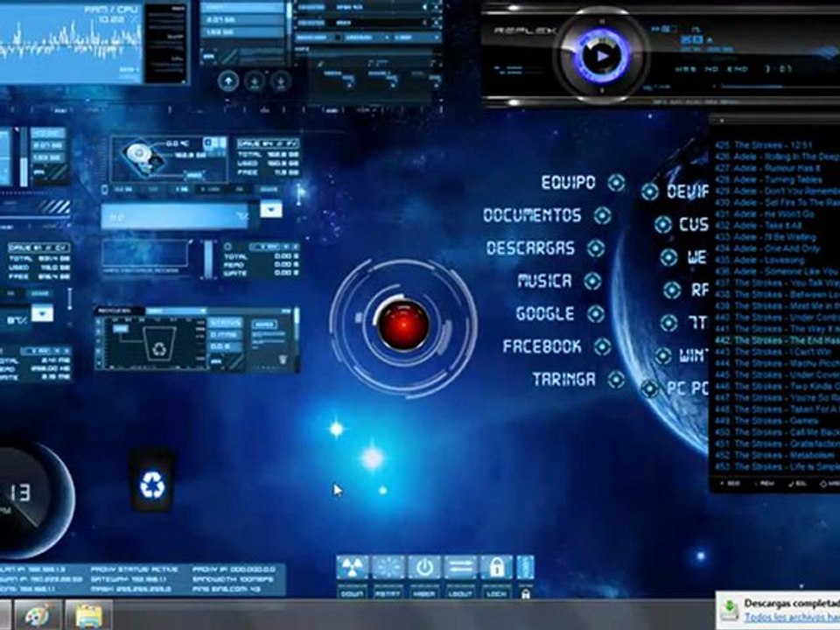Click circle icon beside WIN launcher entry
The image size is (840, 630).
[x=662, y=356]
